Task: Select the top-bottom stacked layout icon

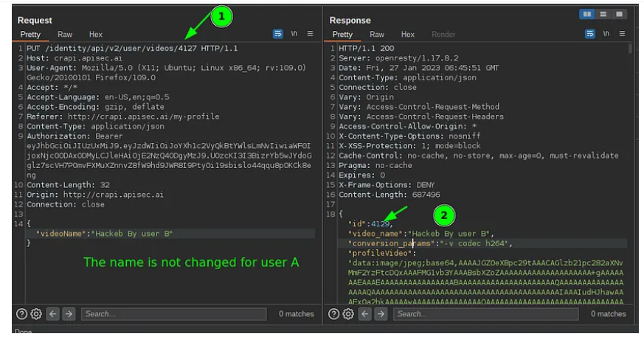Action: [603, 14]
